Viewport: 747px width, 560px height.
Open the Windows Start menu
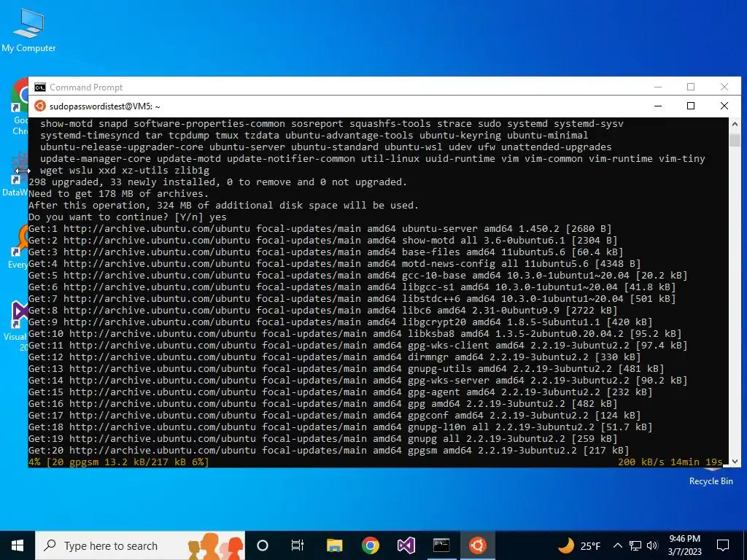click(x=18, y=545)
